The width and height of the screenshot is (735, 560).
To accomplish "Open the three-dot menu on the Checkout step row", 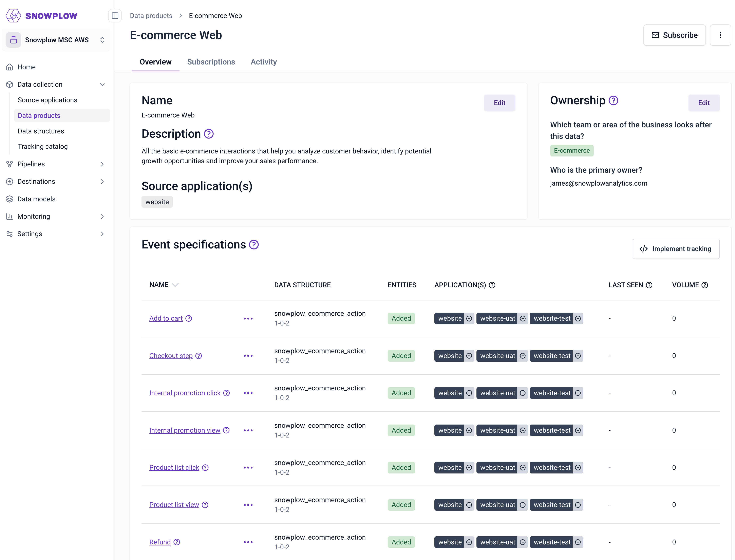I will pos(248,356).
